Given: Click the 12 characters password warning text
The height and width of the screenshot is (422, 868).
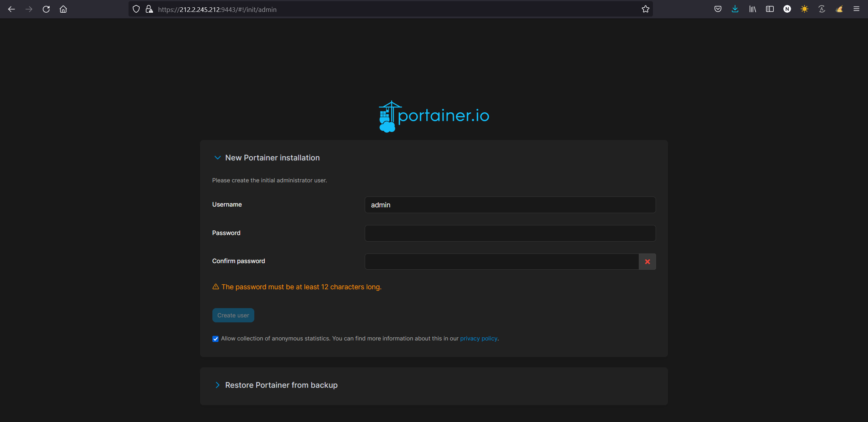Looking at the screenshot, I should (301, 287).
